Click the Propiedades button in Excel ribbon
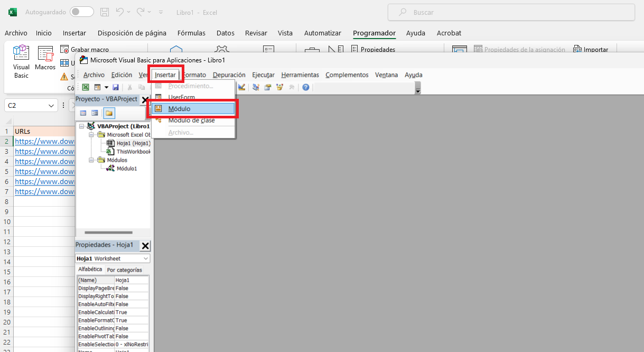Screen dimensions: 644x352 [x=373, y=50]
